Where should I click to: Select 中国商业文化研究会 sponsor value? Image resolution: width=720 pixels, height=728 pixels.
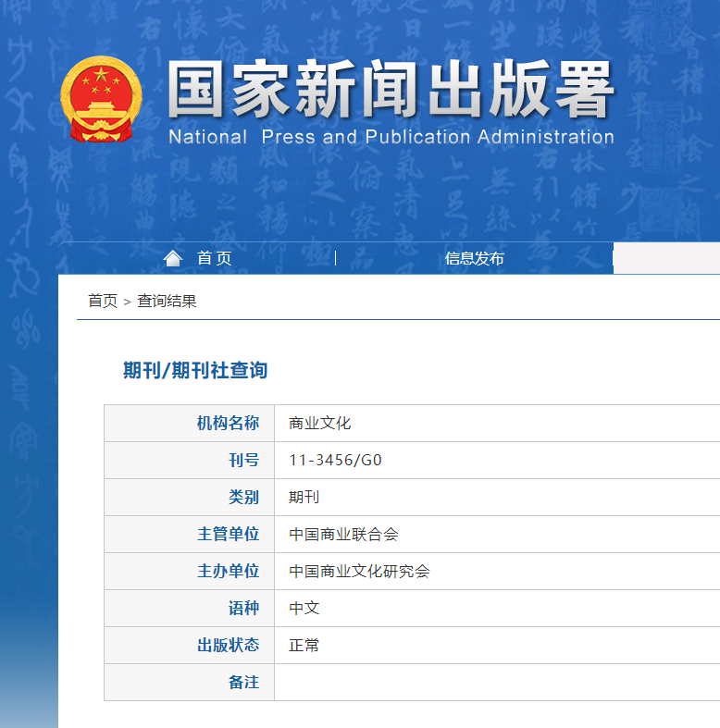pyautogui.click(x=359, y=571)
